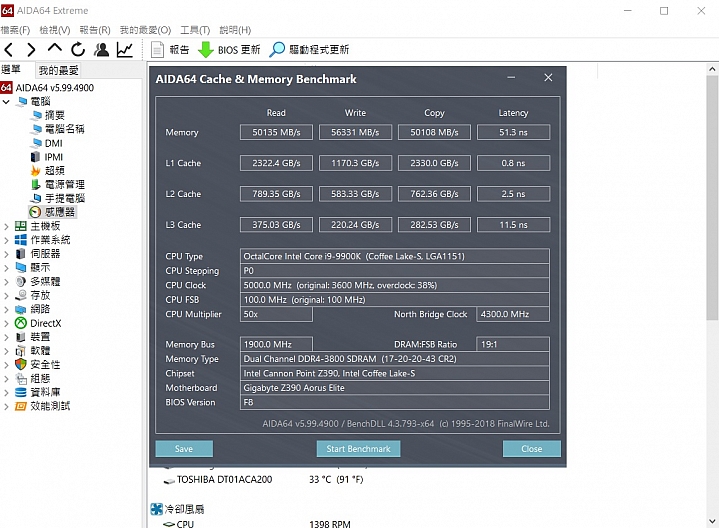The image size is (719, 528).
Task: Click the 裝置 devices icon
Action: 21,337
